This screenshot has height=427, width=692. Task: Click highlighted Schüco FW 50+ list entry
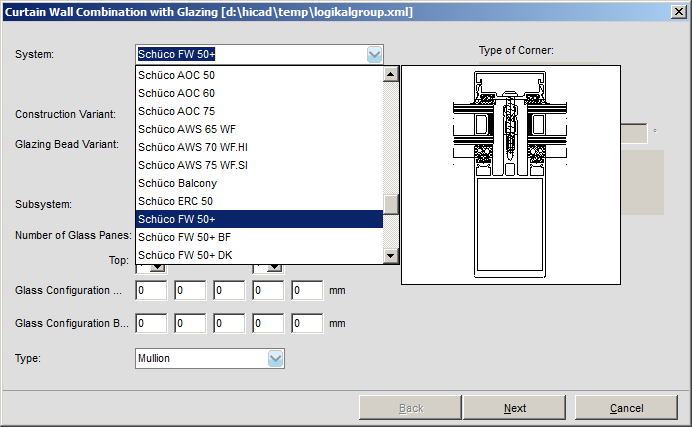[259, 219]
